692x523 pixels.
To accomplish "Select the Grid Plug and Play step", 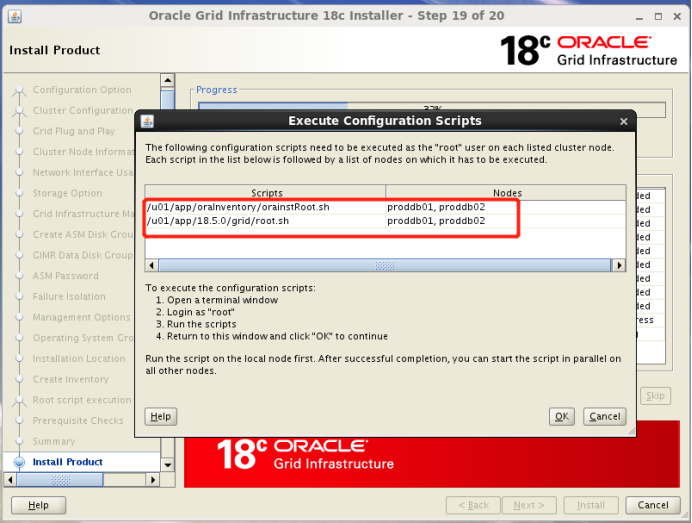I will (x=74, y=131).
